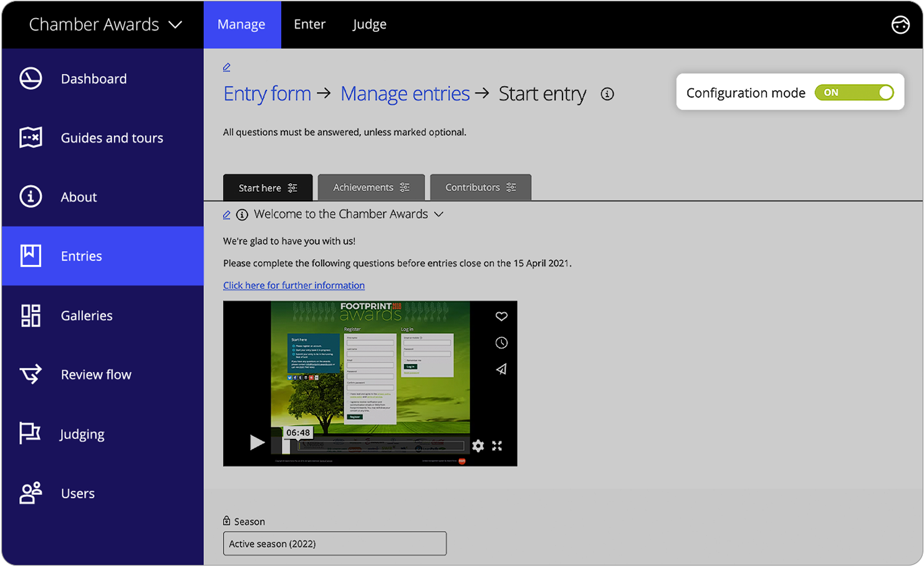Click the edit pencil beside Welcome to the Chamber Awards
Viewport: 924px width, 571px height.
pos(226,214)
